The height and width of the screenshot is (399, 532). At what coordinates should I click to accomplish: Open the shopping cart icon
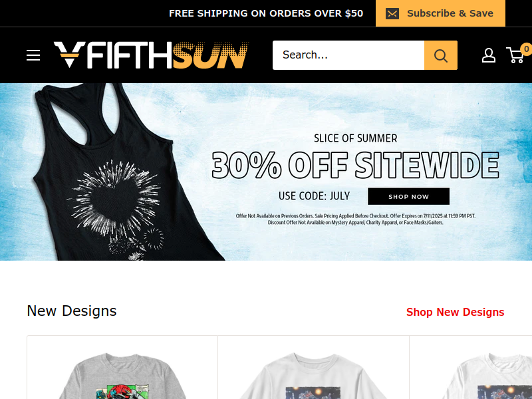coord(515,55)
